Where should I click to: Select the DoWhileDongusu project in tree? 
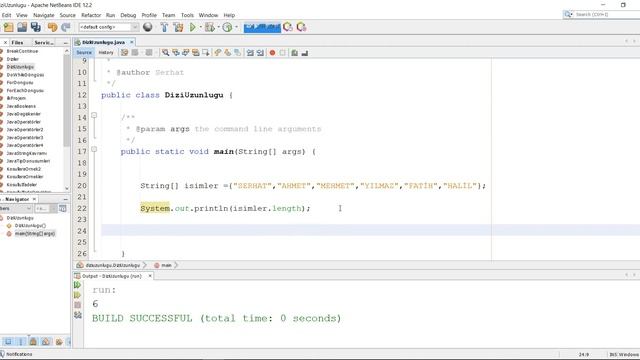click(x=25, y=75)
